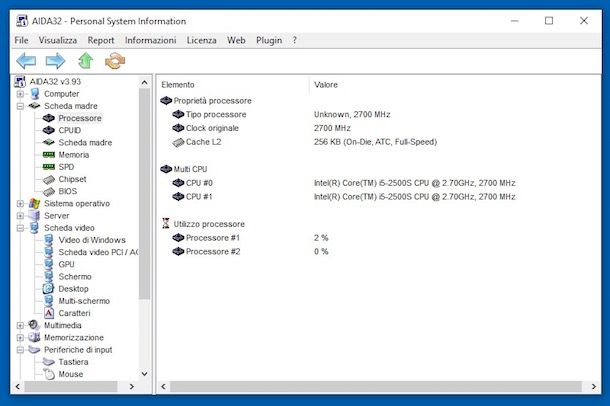Select the Scheda madre child item
Screen dimensions: 610x406
point(85,143)
